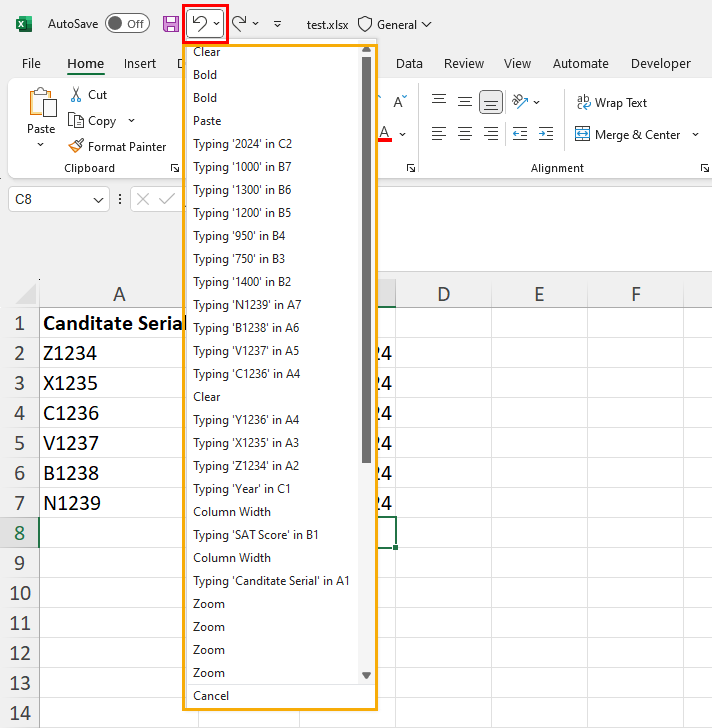This screenshot has height=728, width=712.
Task: Click the General sensitivity shield icon
Action: [x=365, y=24]
